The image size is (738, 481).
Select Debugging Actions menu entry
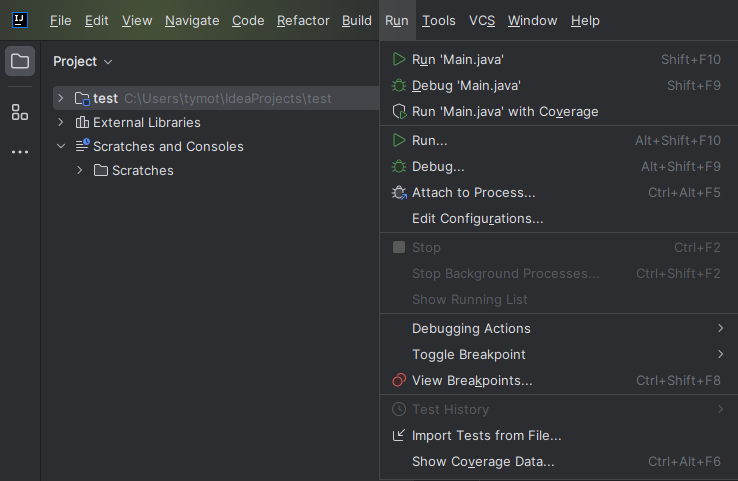[559, 328]
